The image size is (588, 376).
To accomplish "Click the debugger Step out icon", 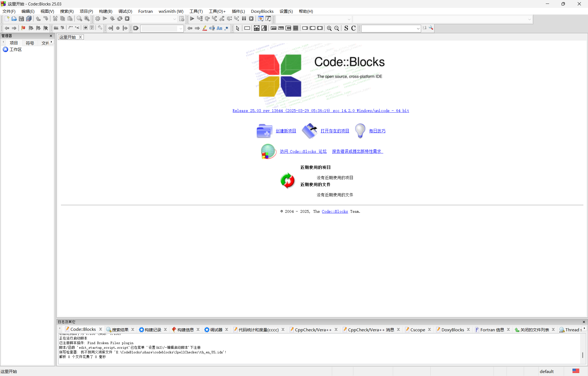I will [222, 19].
